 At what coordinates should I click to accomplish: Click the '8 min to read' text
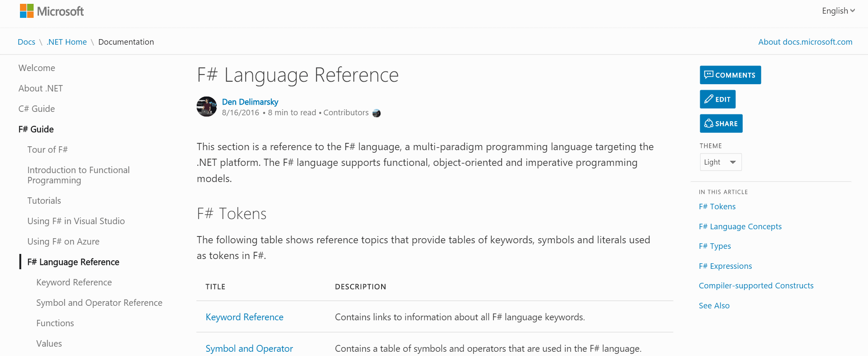tap(292, 113)
